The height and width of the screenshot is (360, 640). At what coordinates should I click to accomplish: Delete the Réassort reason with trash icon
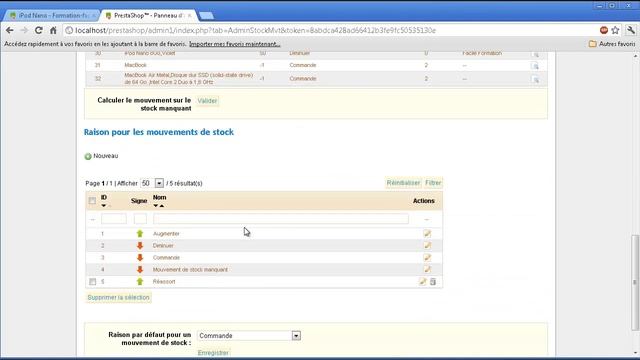[433, 281]
